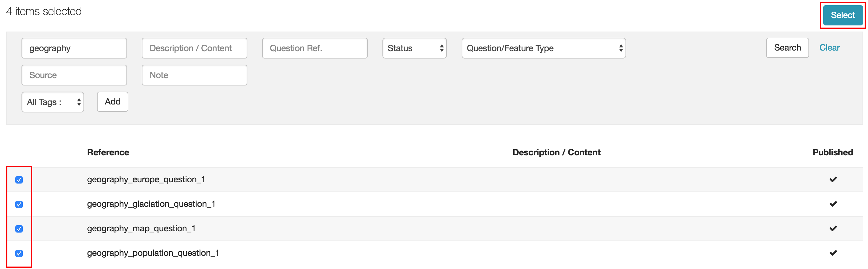Click the Published column header
Image resolution: width=868 pixels, height=269 pixels.
pos(833,152)
